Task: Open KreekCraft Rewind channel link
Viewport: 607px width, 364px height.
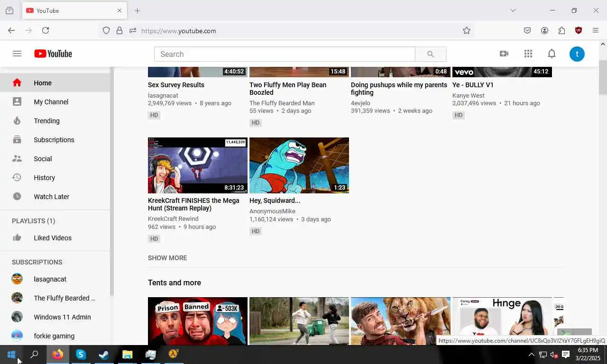Action: (x=173, y=219)
